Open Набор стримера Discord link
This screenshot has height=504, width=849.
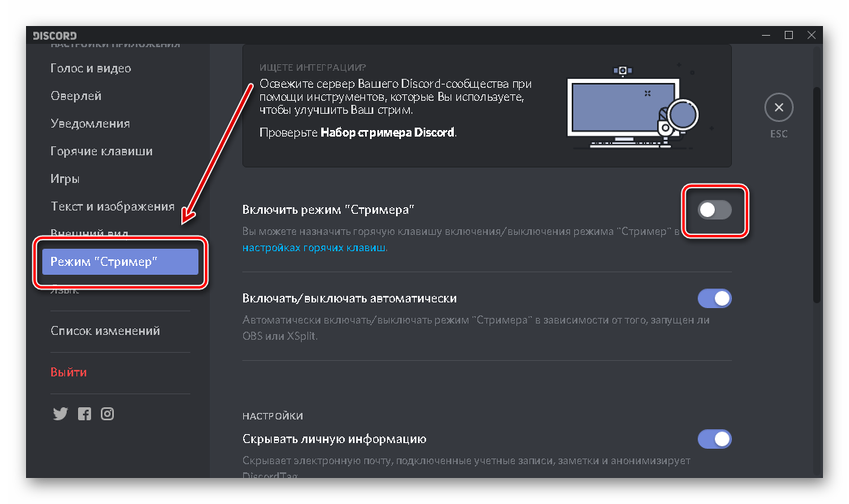point(388,132)
